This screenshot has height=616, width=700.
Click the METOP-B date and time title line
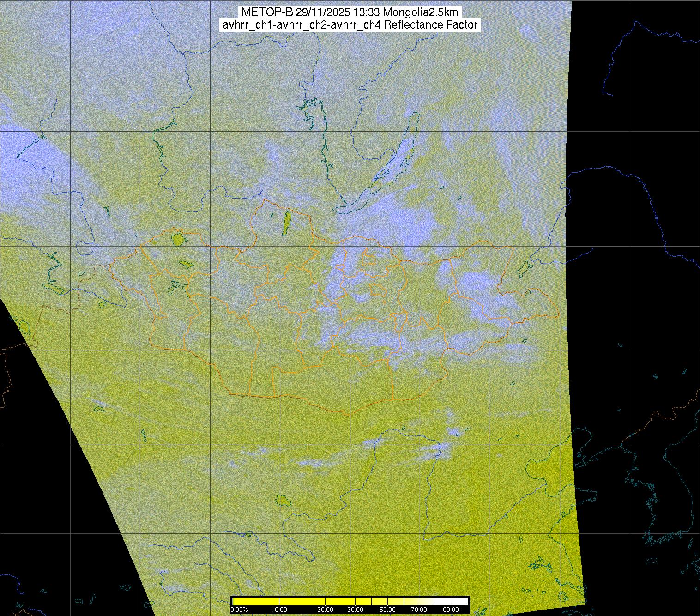click(350, 12)
